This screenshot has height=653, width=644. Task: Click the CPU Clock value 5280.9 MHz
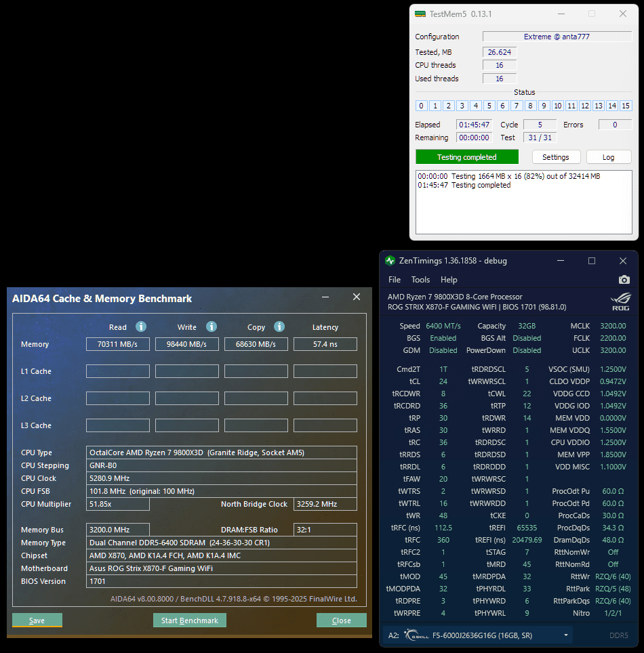(x=222, y=478)
